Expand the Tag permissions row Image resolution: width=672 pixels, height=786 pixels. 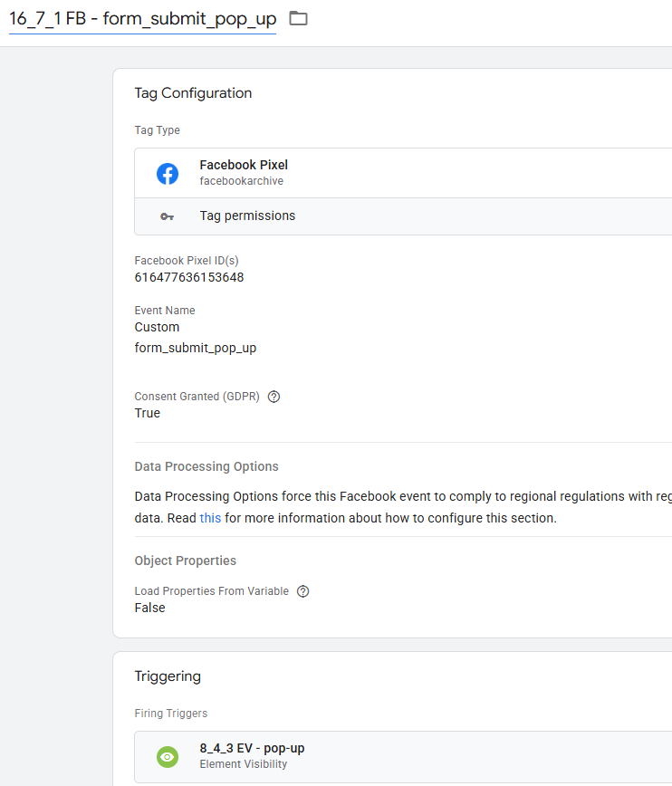point(247,216)
